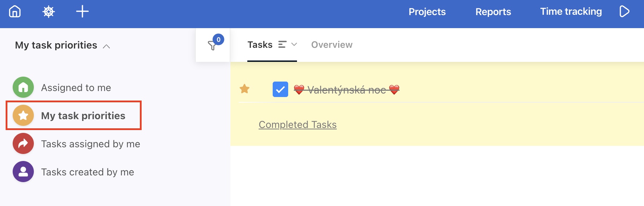Toggle the star on Valentýnská noc task

coord(244,89)
